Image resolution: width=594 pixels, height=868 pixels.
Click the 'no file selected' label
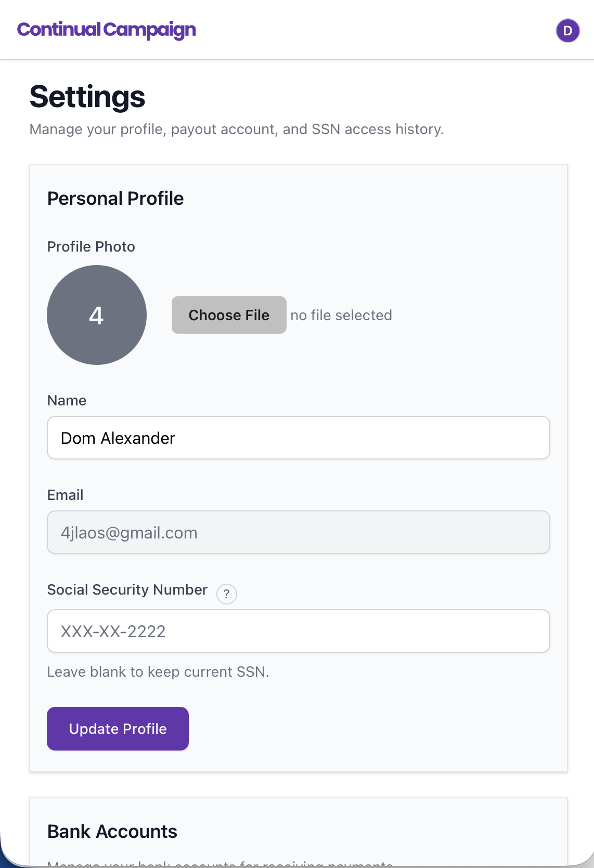pyautogui.click(x=341, y=315)
